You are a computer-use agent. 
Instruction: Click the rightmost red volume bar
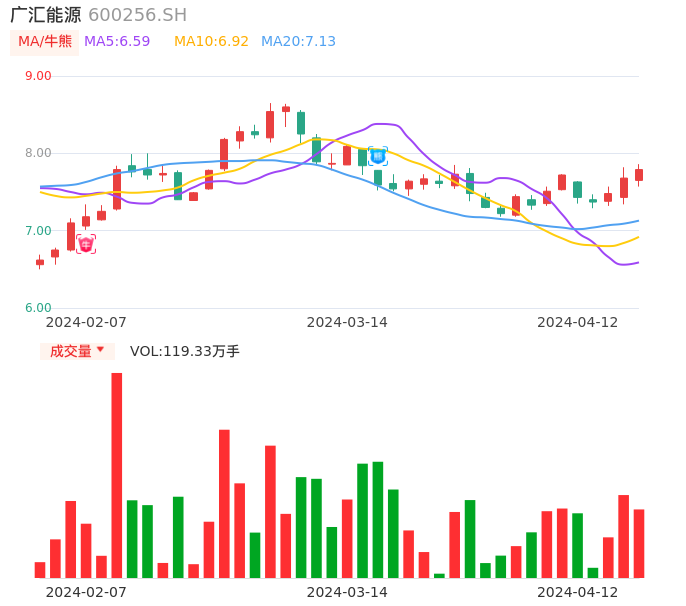tap(639, 543)
